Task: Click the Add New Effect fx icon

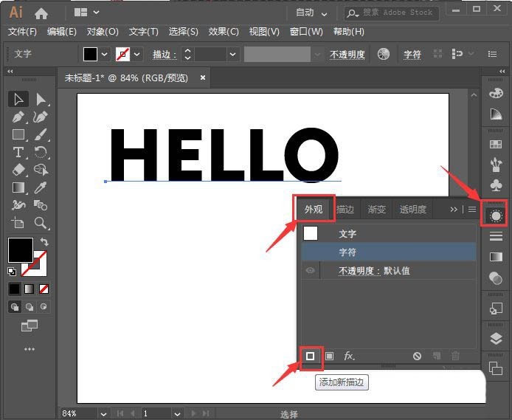Action: pos(349,356)
